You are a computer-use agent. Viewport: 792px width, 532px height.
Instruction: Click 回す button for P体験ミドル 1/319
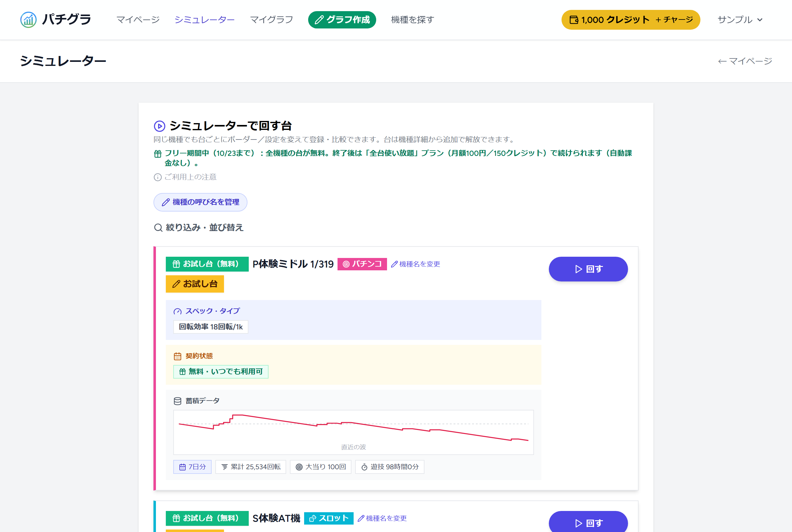pos(588,269)
